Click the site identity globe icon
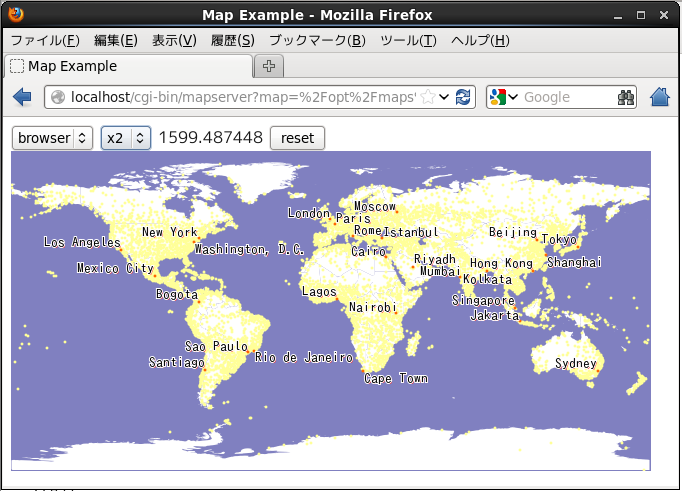This screenshot has width=682, height=491. tap(58, 97)
